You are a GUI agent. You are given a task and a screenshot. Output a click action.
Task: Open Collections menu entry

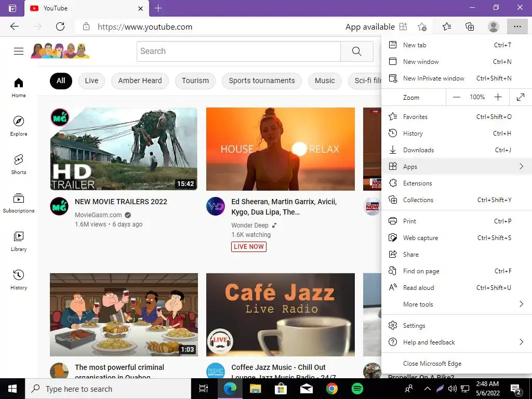(457, 200)
